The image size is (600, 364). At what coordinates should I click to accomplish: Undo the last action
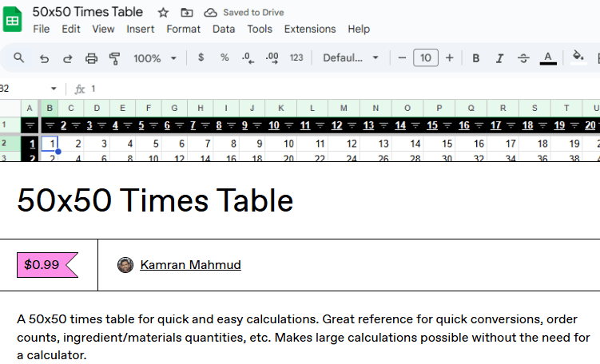tap(44, 58)
